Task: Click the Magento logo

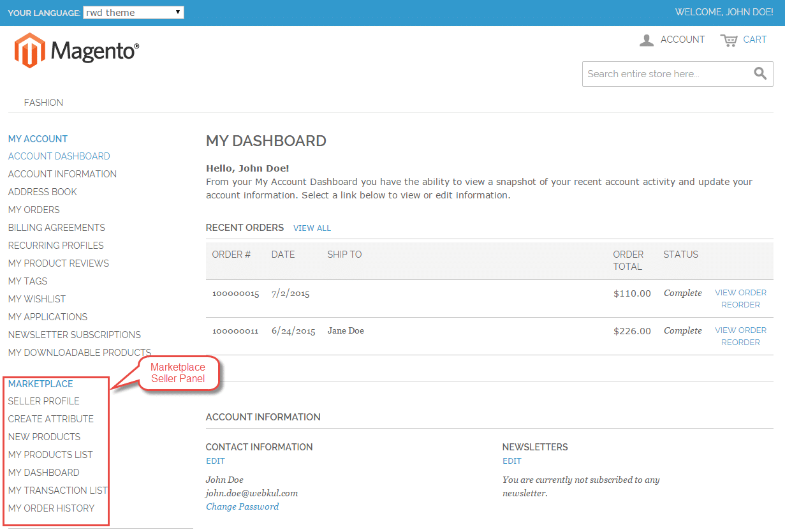Action: (77, 50)
